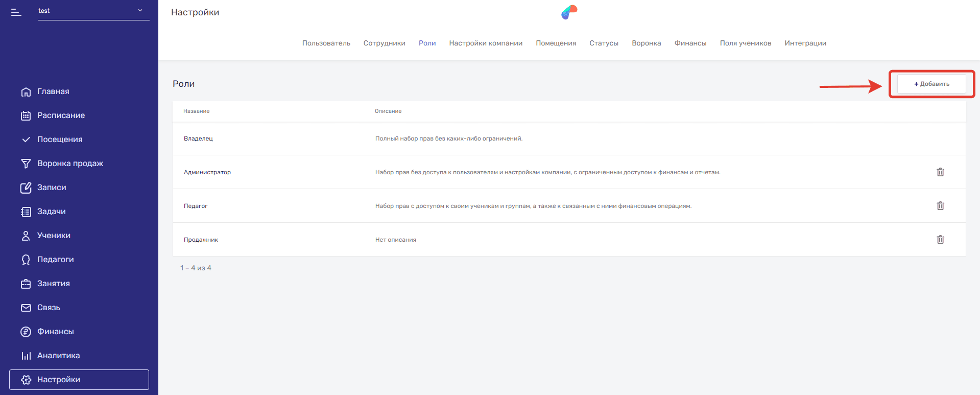The height and width of the screenshot is (395, 980).
Task: Collapse sidebar with the hamburger menu icon
Action: 16,12
